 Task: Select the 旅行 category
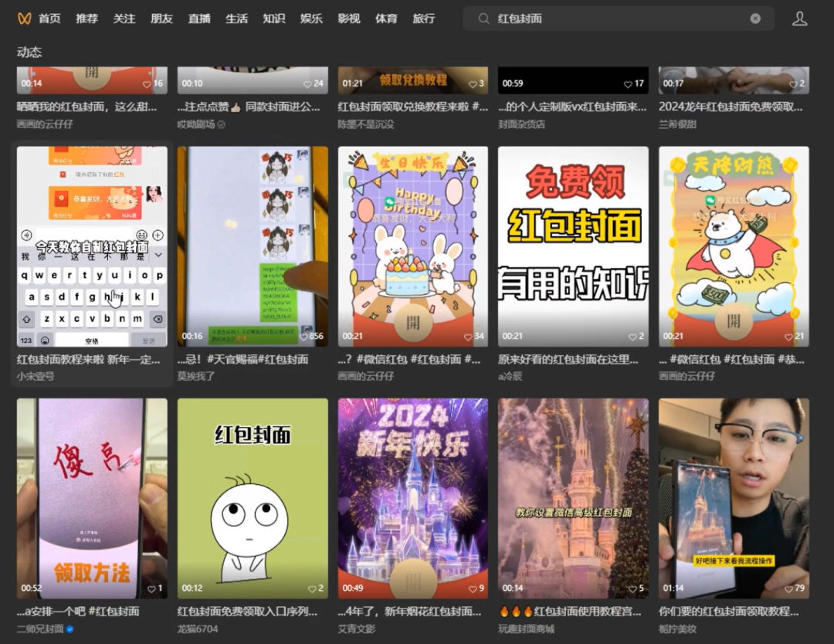pyautogui.click(x=424, y=19)
